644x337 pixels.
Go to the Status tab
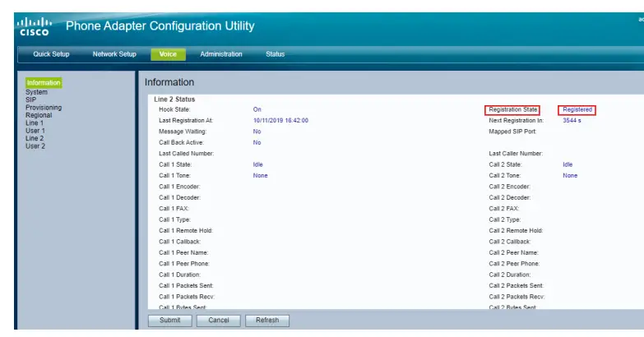pos(276,54)
